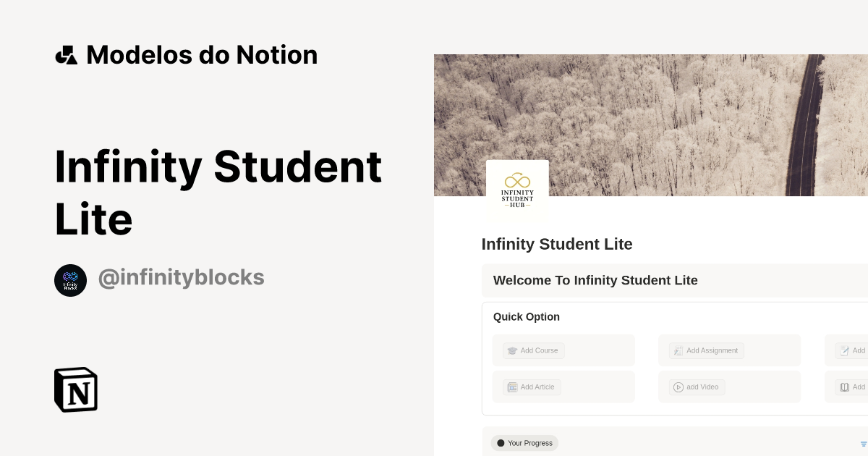Follow the @infinityblocks link
Viewport: 868px width, 456px height.
[182, 277]
